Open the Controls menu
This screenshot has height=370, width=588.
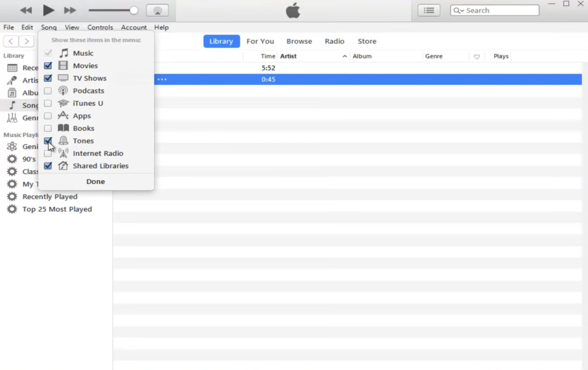[x=100, y=27]
